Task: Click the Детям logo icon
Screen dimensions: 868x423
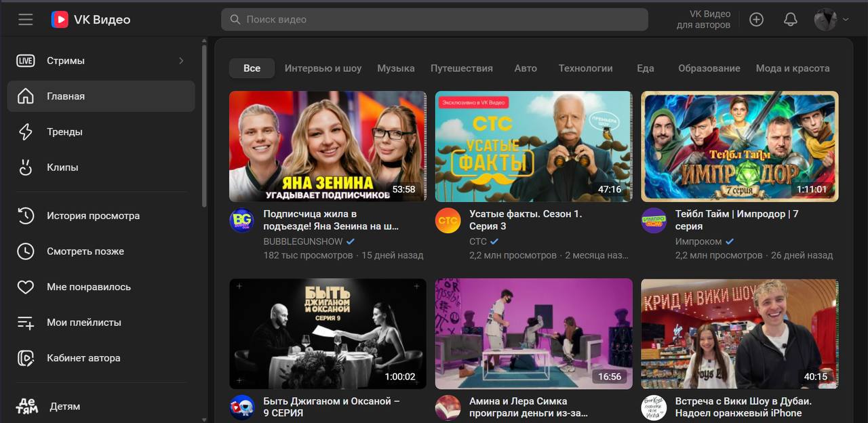Action: pyautogui.click(x=27, y=407)
